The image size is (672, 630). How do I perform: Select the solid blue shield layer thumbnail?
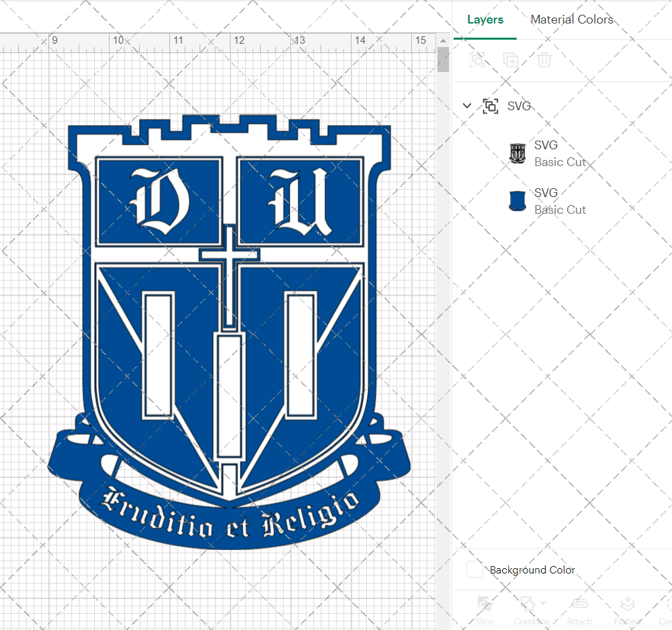517,201
